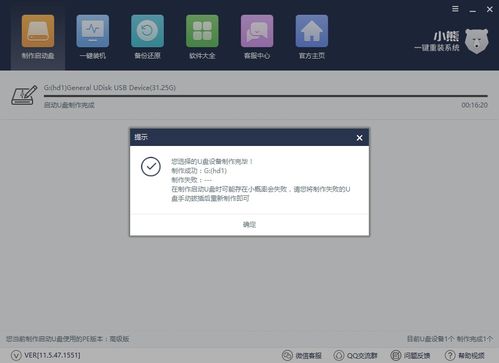Click the VER[11.5.47.1551] version label

pyautogui.click(x=52, y=355)
